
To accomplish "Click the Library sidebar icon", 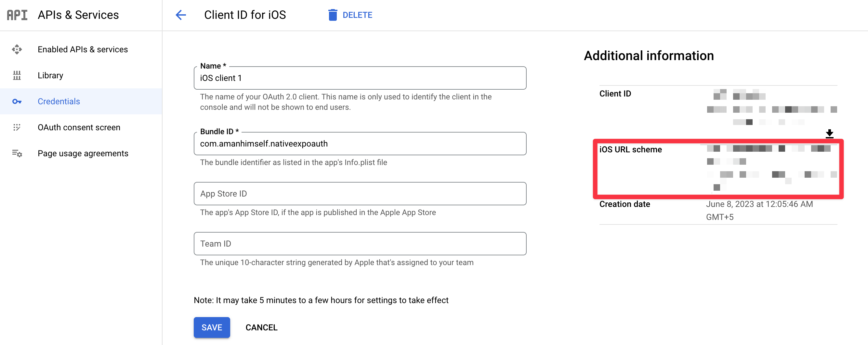I will [x=17, y=75].
